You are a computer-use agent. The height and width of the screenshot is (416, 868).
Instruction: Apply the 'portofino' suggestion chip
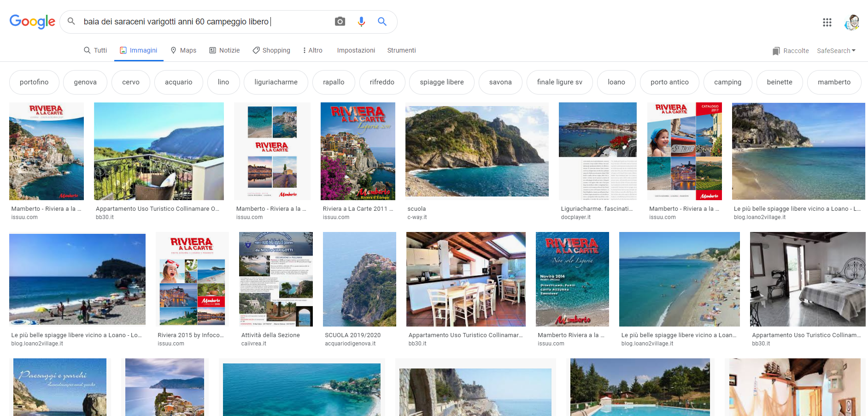point(34,82)
